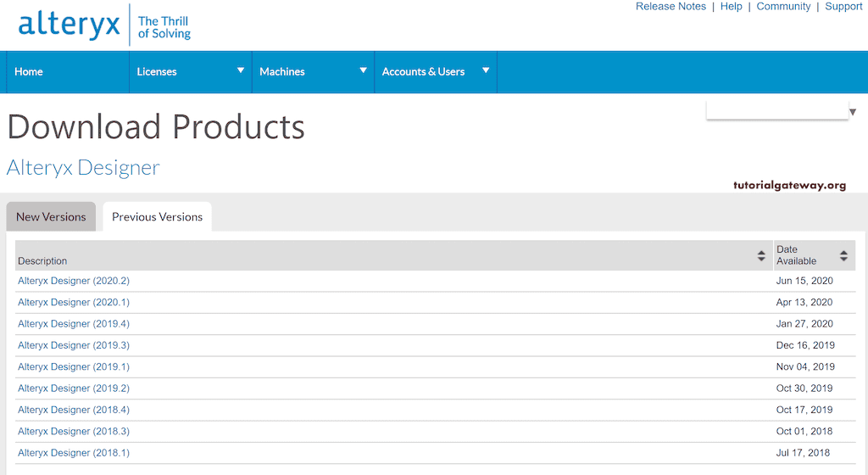The height and width of the screenshot is (475, 868).
Task: Go to the Home menu item
Action: pos(29,72)
